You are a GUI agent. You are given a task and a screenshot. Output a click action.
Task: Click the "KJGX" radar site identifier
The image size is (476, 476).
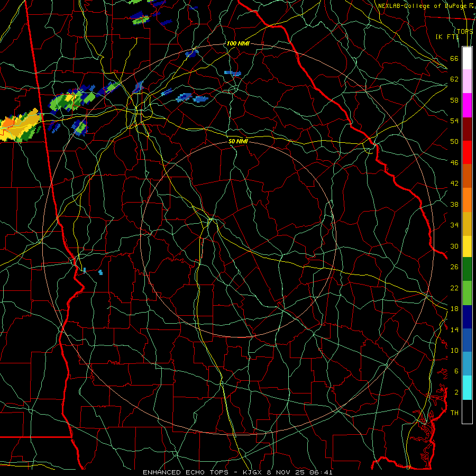(x=253, y=472)
